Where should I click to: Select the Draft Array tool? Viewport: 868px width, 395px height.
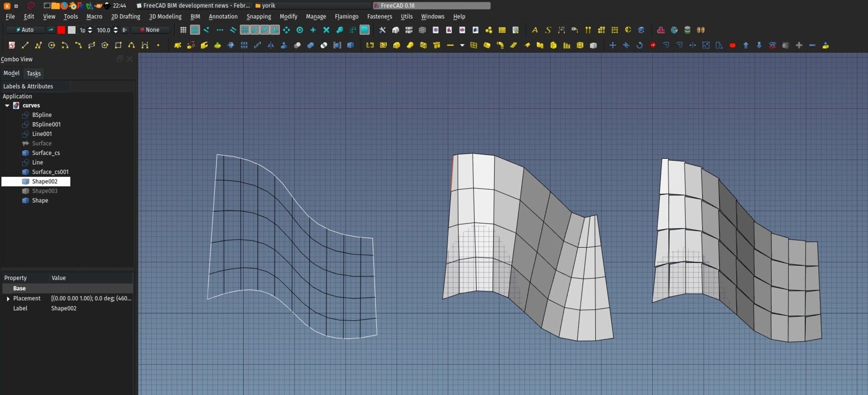[244, 45]
